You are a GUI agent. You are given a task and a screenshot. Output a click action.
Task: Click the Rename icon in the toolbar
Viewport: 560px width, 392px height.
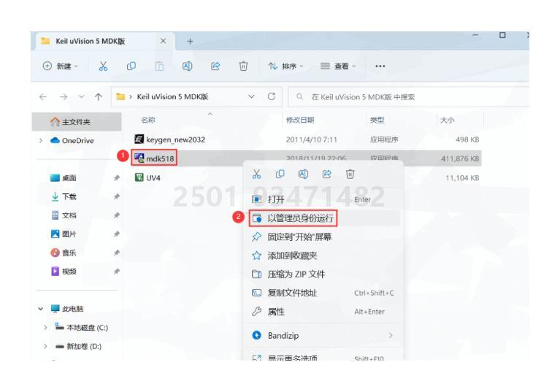[x=187, y=66]
